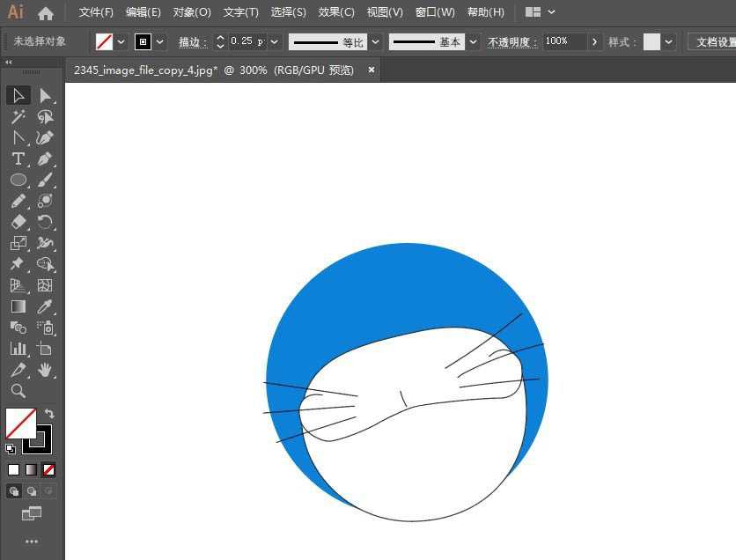Select the Type tool
Screen dimensions: 736x560
(x=18, y=159)
